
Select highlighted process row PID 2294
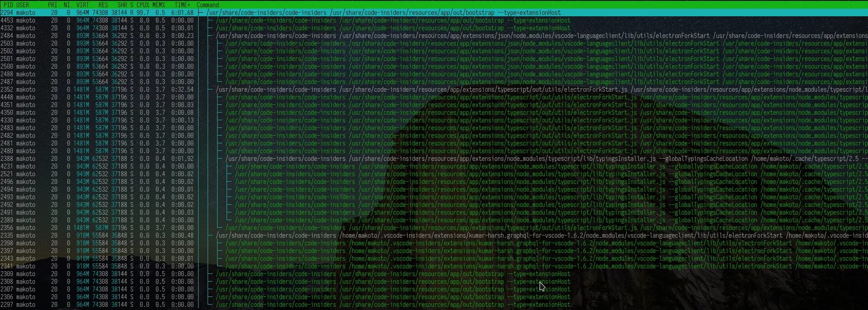click(434, 13)
